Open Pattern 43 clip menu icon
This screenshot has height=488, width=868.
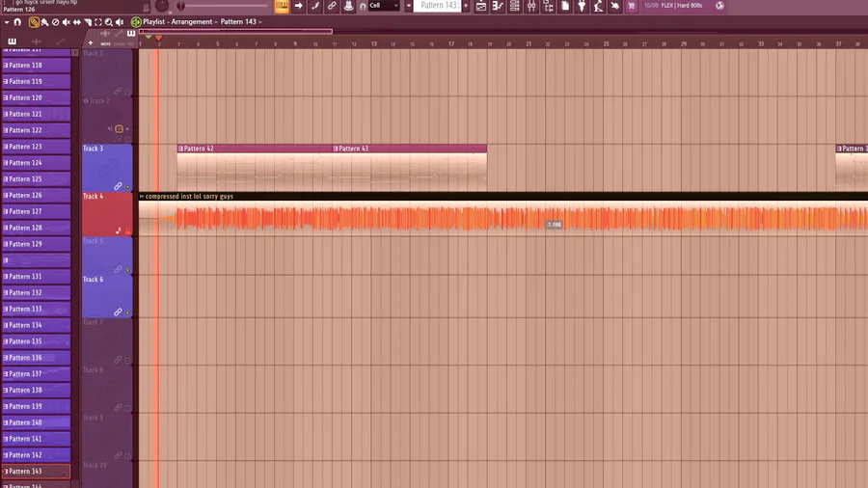coord(336,149)
